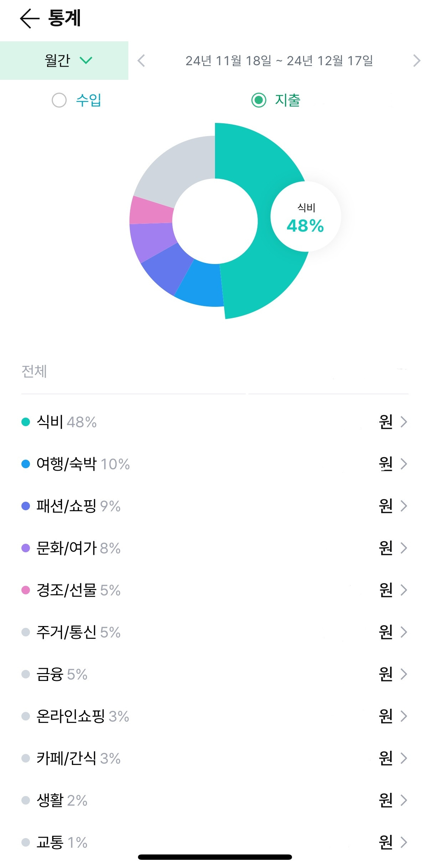Tap the back arrow beside 통계
Image resolution: width=430 pixels, height=868 pixels.
point(29,19)
